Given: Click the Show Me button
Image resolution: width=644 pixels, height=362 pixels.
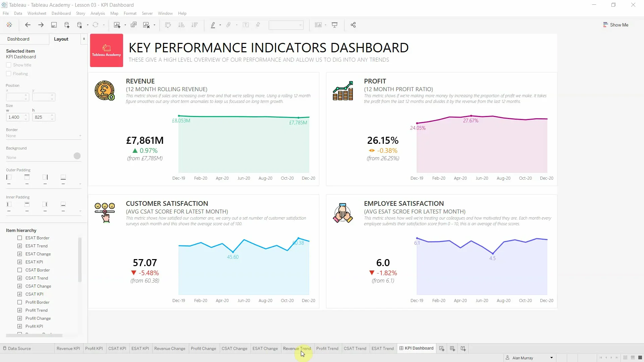Looking at the screenshot, I should pyautogui.click(x=615, y=25).
